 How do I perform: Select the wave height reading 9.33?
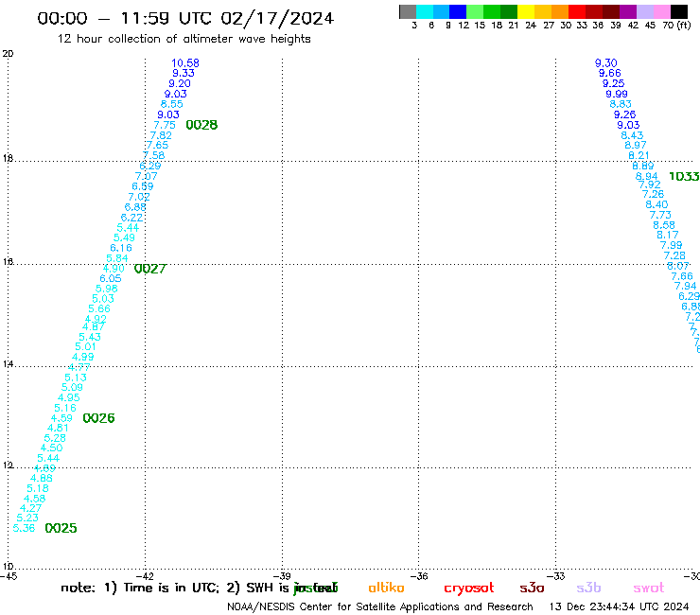click(184, 73)
